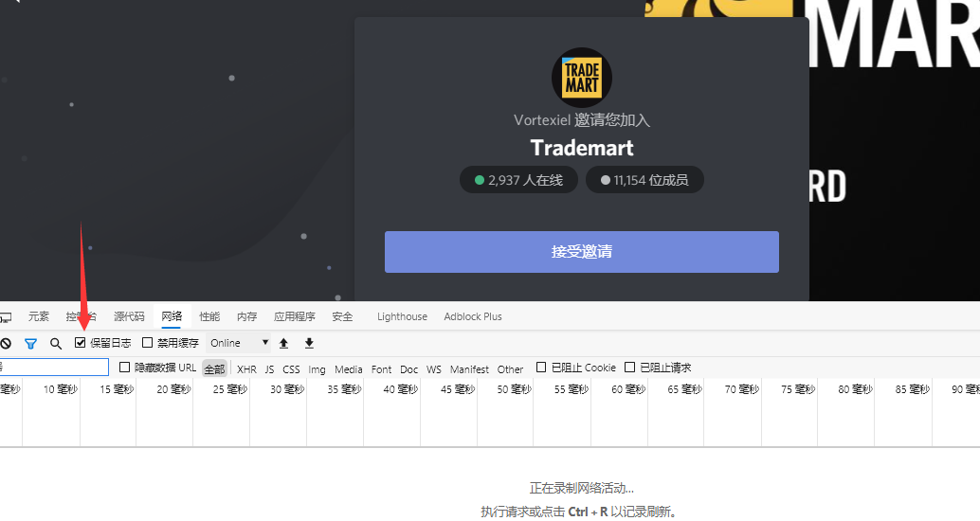Click the 2,937 人在线 status pill
The height and width of the screenshot is (521, 980).
pyautogui.click(x=519, y=180)
